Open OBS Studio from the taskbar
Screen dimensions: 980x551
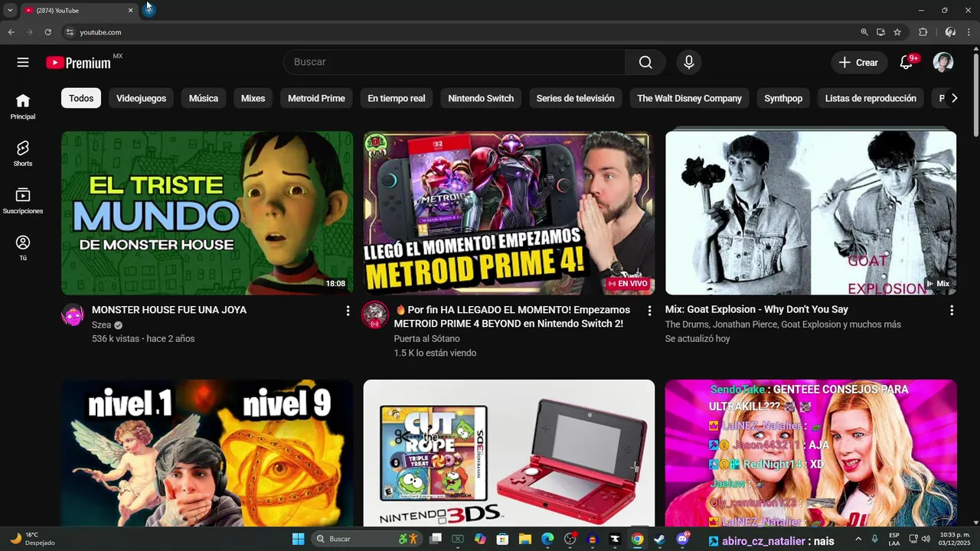[x=570, y=540]
